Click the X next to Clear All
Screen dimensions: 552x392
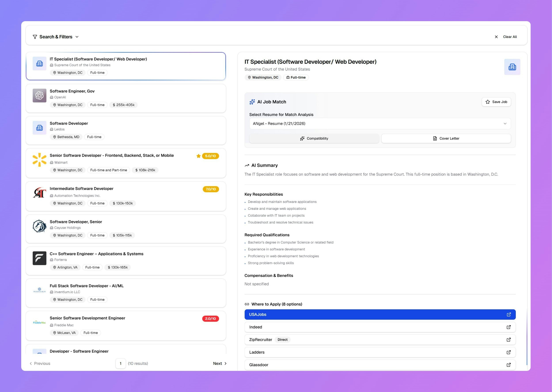pos(496,37)
